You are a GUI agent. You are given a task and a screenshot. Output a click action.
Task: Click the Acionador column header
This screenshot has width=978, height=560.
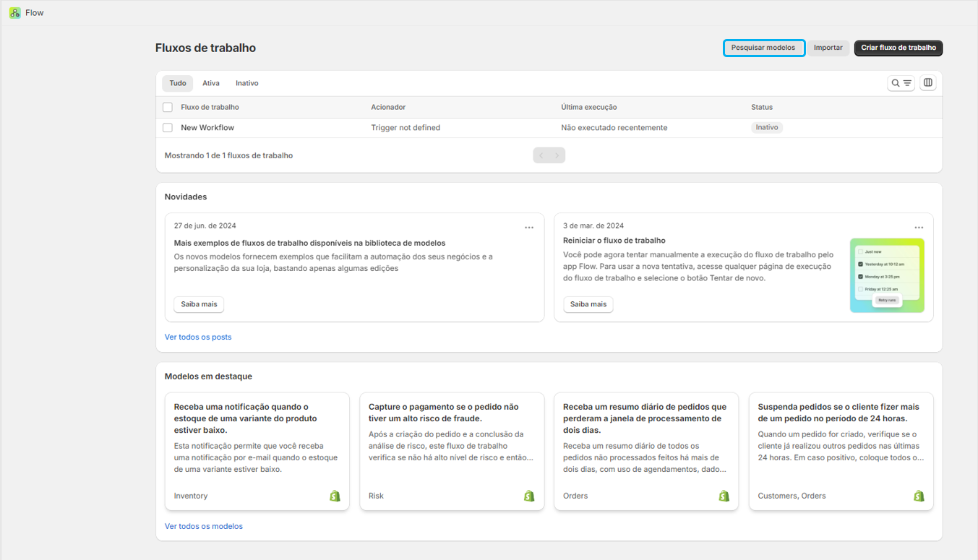click(388, 107)
